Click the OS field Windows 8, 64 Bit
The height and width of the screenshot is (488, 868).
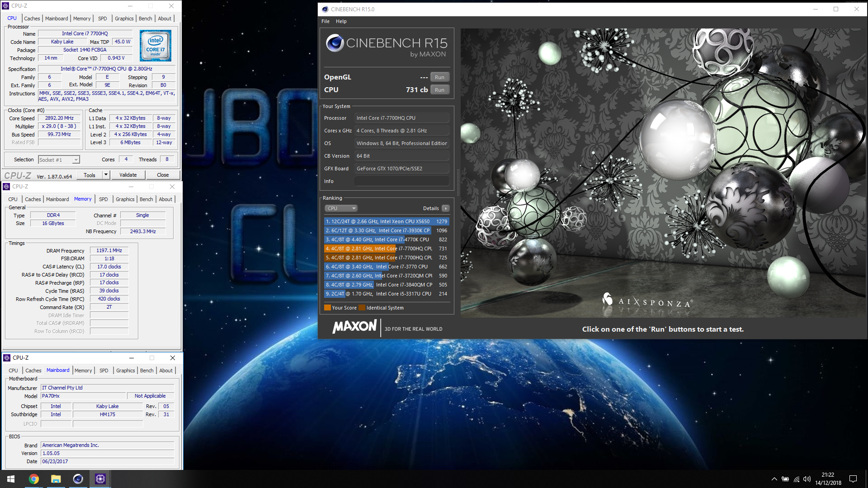click(x=402, y=143)
